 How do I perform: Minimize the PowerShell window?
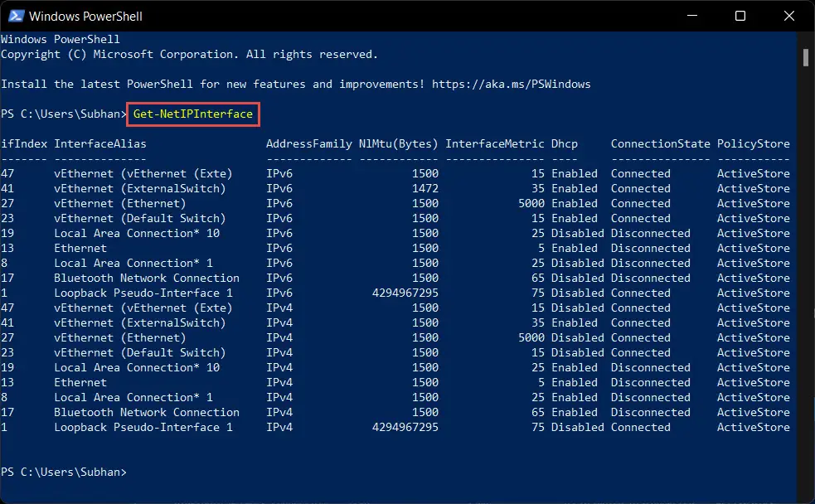691,16
